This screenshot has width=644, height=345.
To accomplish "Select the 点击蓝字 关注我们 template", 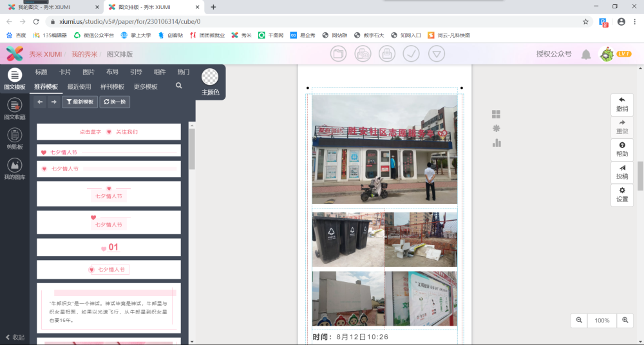I will click(109, 132).
